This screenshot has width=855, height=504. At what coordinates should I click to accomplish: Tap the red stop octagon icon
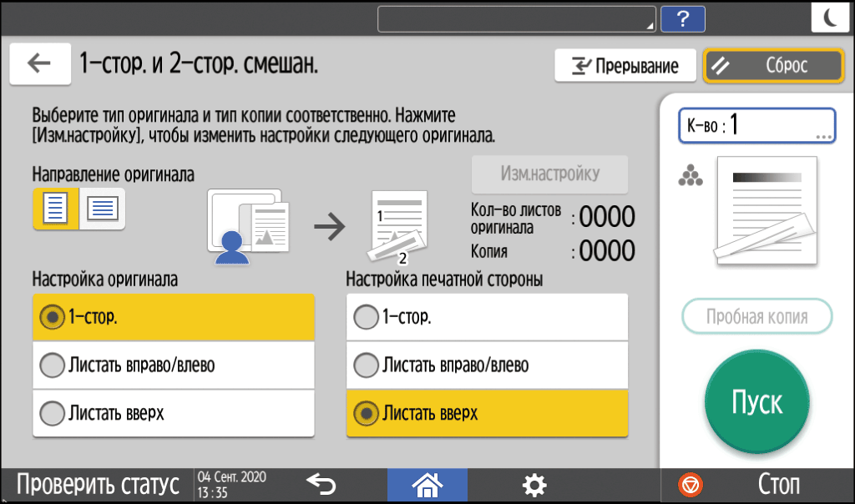(691, 484)
